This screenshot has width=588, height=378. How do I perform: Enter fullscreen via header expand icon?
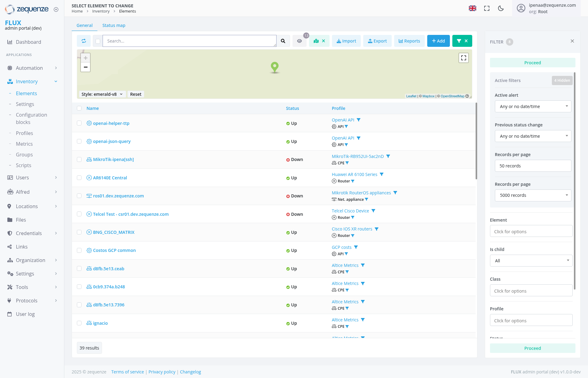click(x=487, y=8)
